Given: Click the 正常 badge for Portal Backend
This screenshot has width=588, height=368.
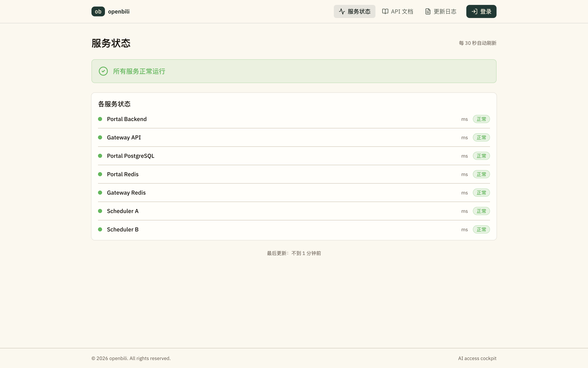Looking at the screenshot, I should click(481, 119).
